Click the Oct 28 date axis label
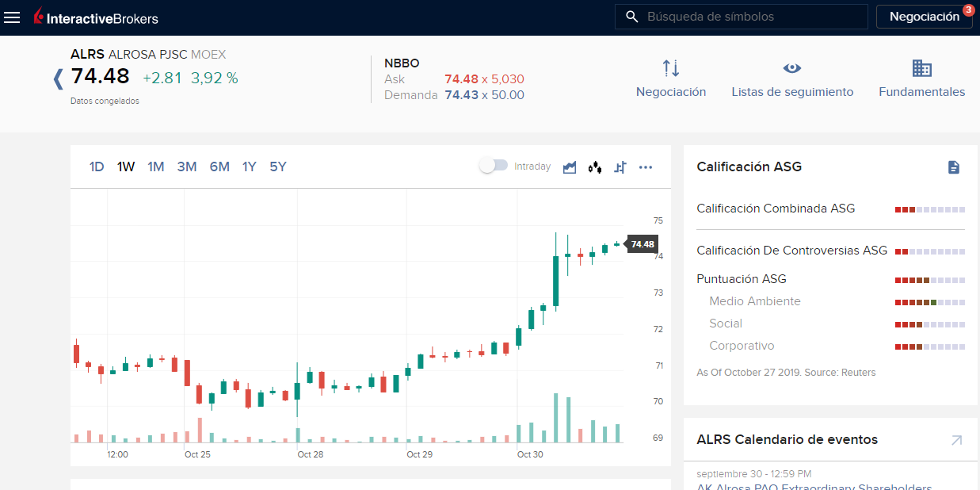This screenshot has height=490, width=980. pos(311,455)
